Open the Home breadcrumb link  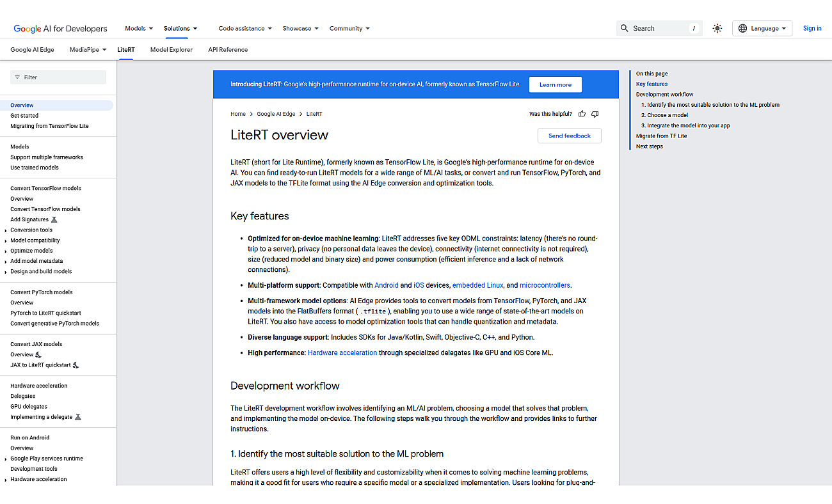click(238, 114)
